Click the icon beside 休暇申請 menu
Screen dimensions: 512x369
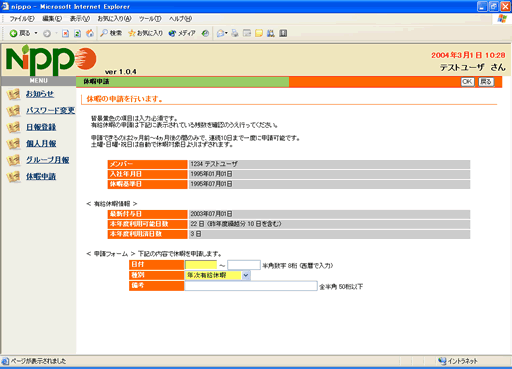click(14, 177)
